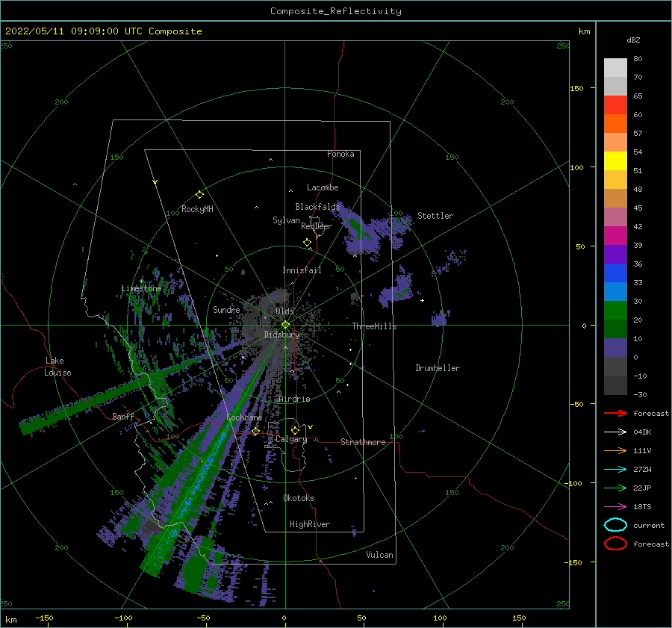Click the Banff label
The image size is (672, 628).
pos(123,416)
